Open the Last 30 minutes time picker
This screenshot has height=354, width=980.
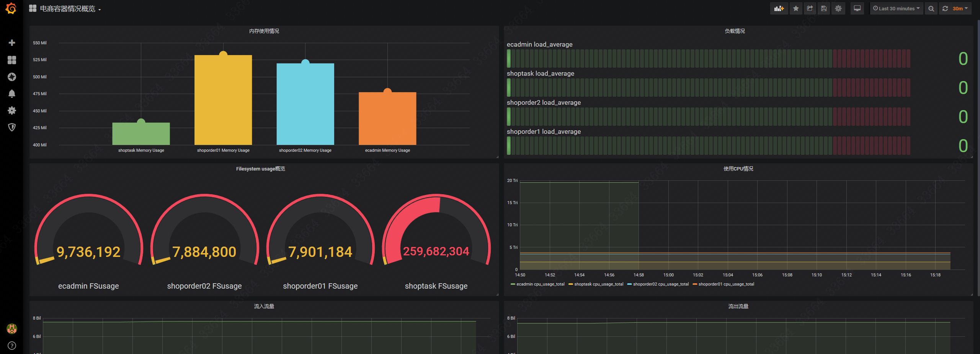coord(897,8)
